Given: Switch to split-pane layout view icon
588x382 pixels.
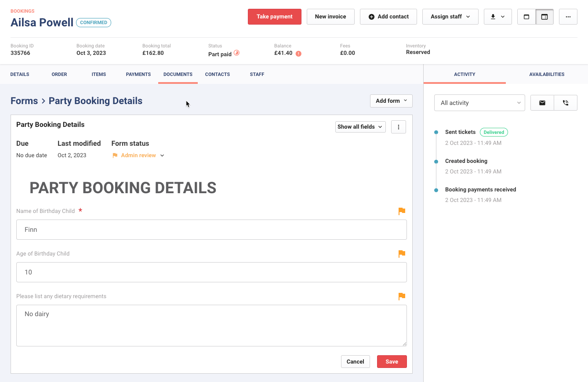Looking at the screenshot, I should coord(544,17).
